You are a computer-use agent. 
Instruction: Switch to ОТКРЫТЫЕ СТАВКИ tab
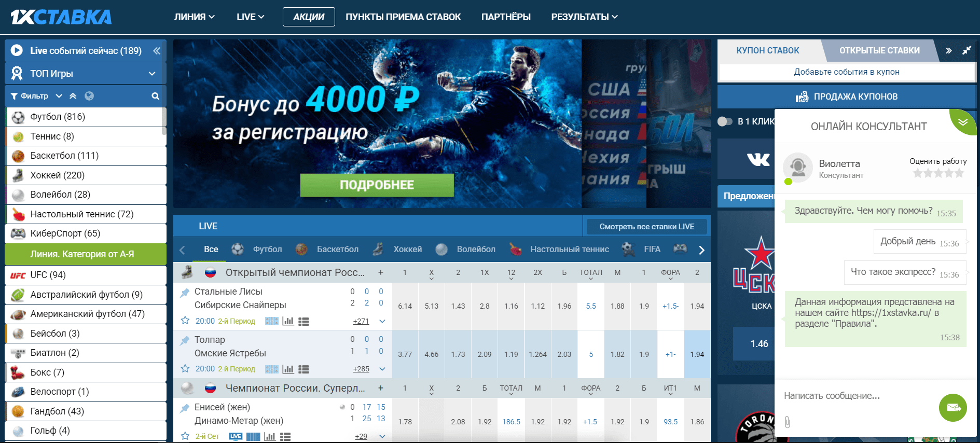click(x=879, y=50)
